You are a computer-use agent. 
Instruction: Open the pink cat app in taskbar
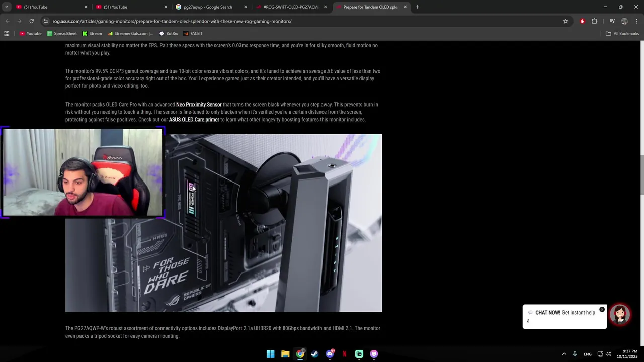(x=374, y=354)
